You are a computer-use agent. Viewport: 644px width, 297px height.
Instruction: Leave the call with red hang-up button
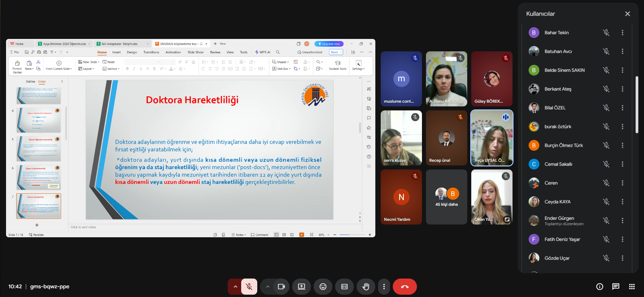(405, 287)
